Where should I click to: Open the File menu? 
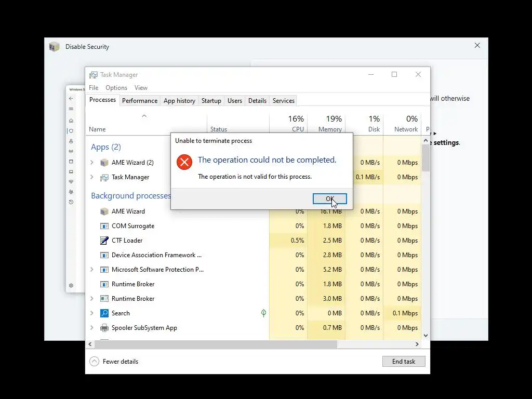click(94, 87)
